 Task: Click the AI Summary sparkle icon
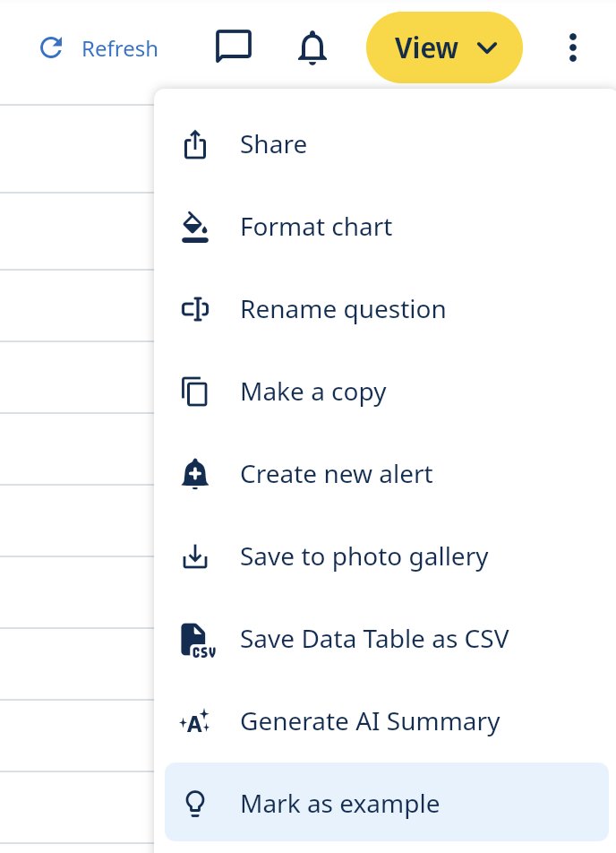(195, 722)
